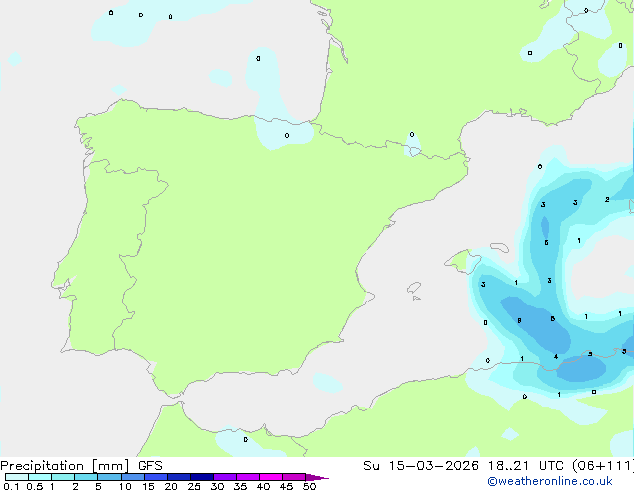Click the 0.1–0.5 mm legend color swatch

point(17,477)
